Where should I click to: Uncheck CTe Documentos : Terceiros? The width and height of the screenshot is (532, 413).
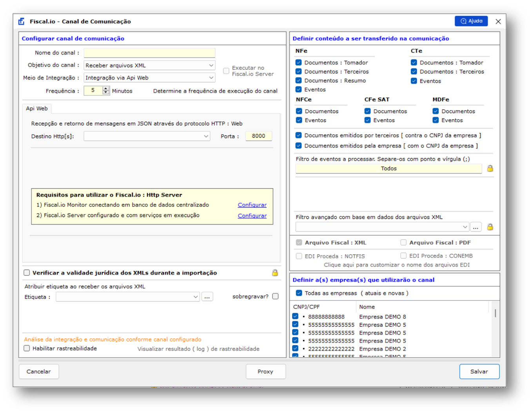(414, 71)
